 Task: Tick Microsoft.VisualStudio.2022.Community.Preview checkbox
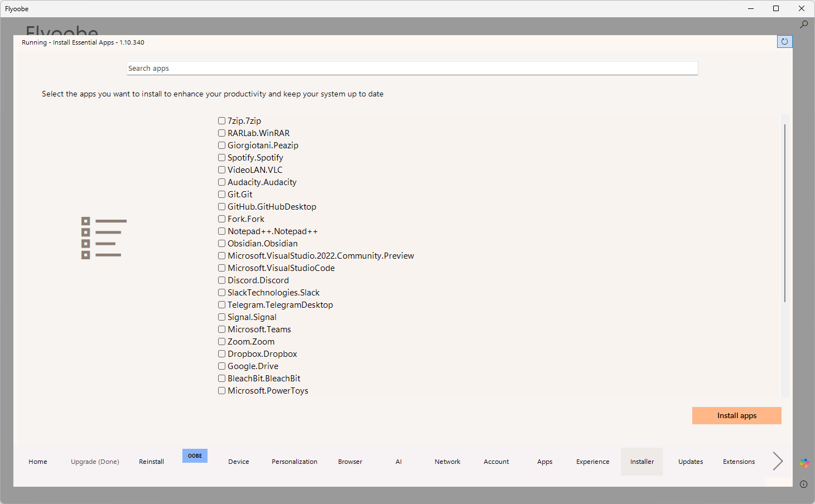[221, 256]
